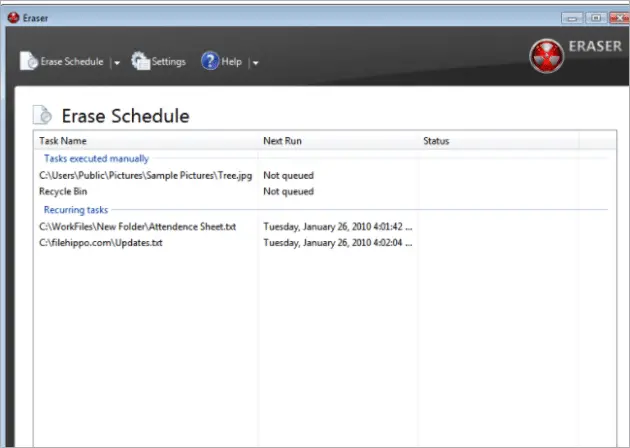Maximize the Eraser window
The image size is (630, 448).
click(x=596, y=17)
